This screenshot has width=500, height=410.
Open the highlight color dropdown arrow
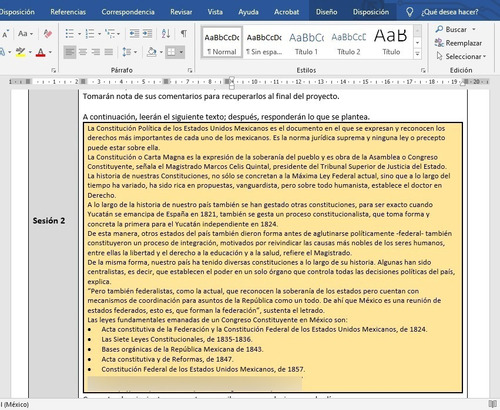[x=30, y=52]
